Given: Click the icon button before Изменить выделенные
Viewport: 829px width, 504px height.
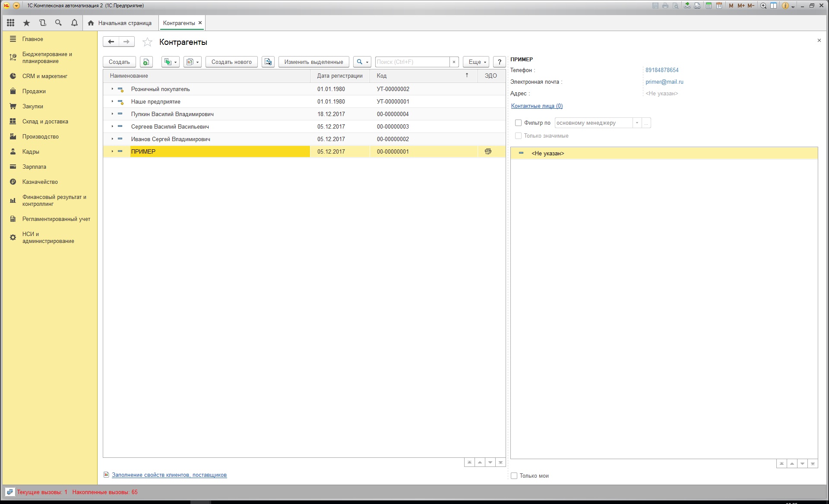Looking at the screenshot, I should click(x=268, y=62).
